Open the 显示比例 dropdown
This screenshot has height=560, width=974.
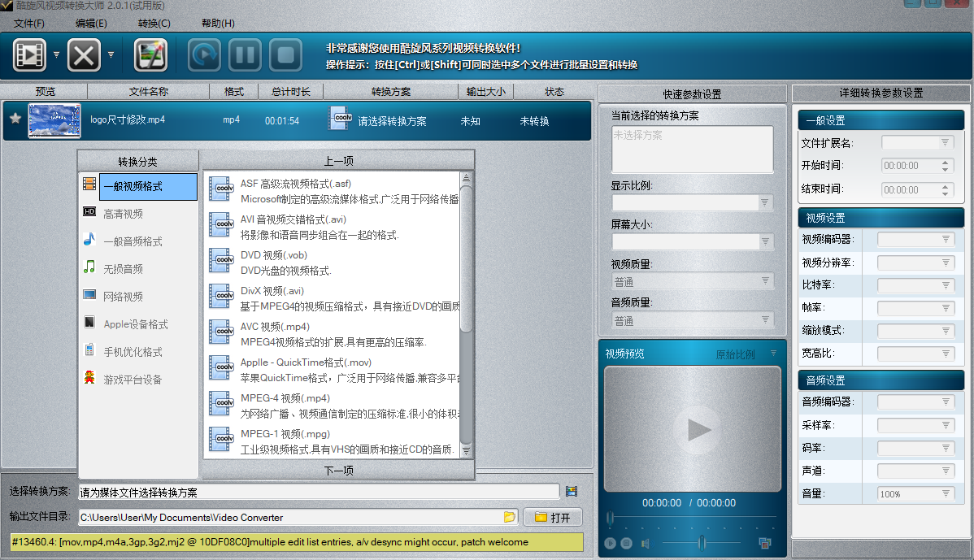692,202
